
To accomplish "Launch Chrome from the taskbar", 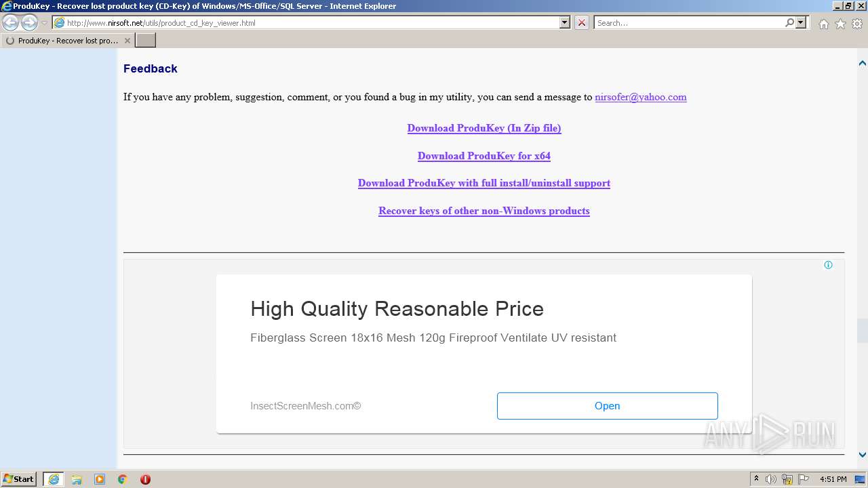I will coord(123,479).
